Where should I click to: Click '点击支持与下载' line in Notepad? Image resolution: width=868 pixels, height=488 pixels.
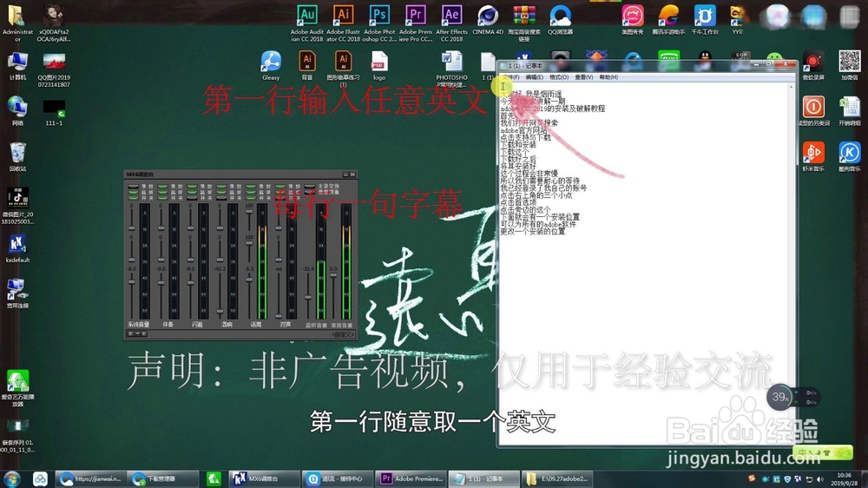coord(526,138)
